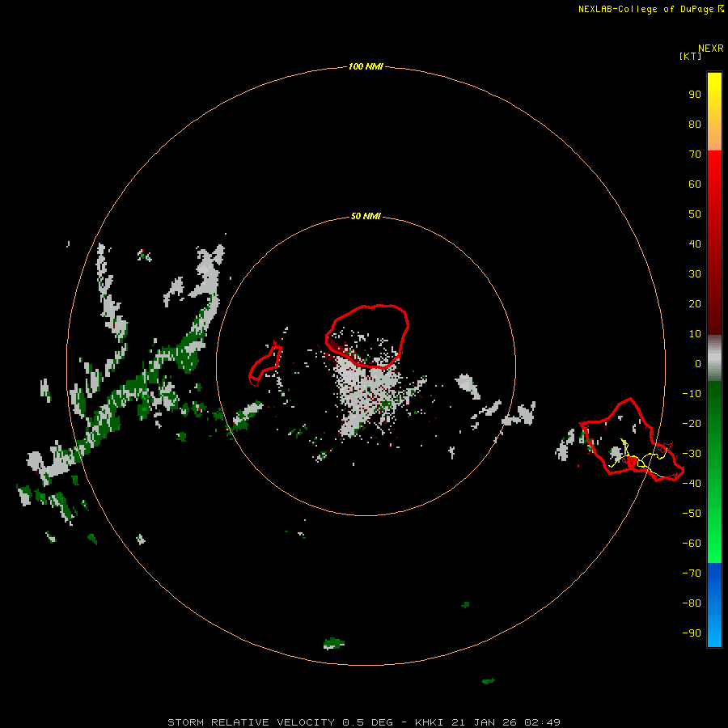Click the -70 value on the color scale
Viewport: 728px width, 728px height.
pos(692,574)
